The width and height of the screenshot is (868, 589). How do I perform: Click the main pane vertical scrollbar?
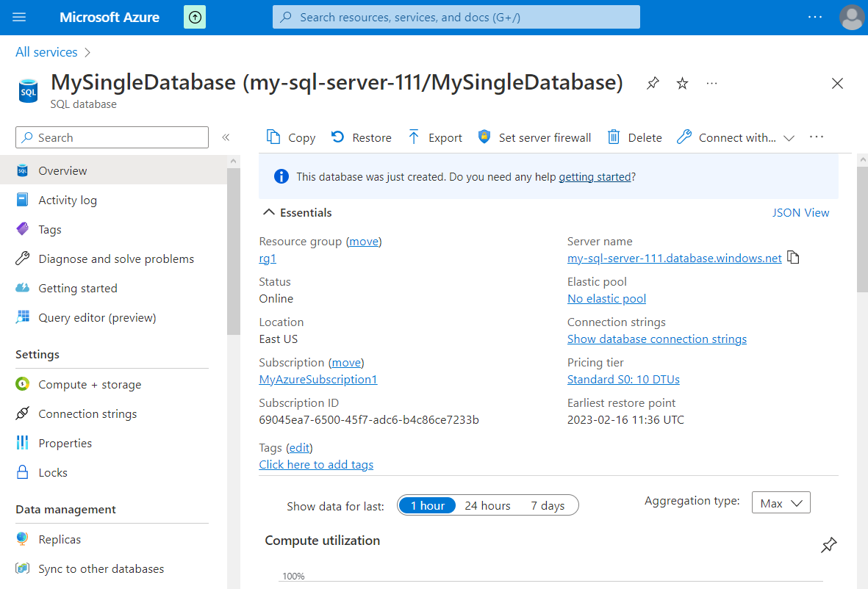(862, 230)
